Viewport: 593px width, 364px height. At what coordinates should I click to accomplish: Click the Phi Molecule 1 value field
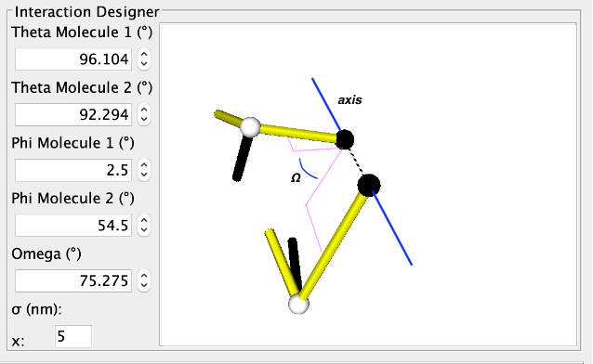[73, 170]
